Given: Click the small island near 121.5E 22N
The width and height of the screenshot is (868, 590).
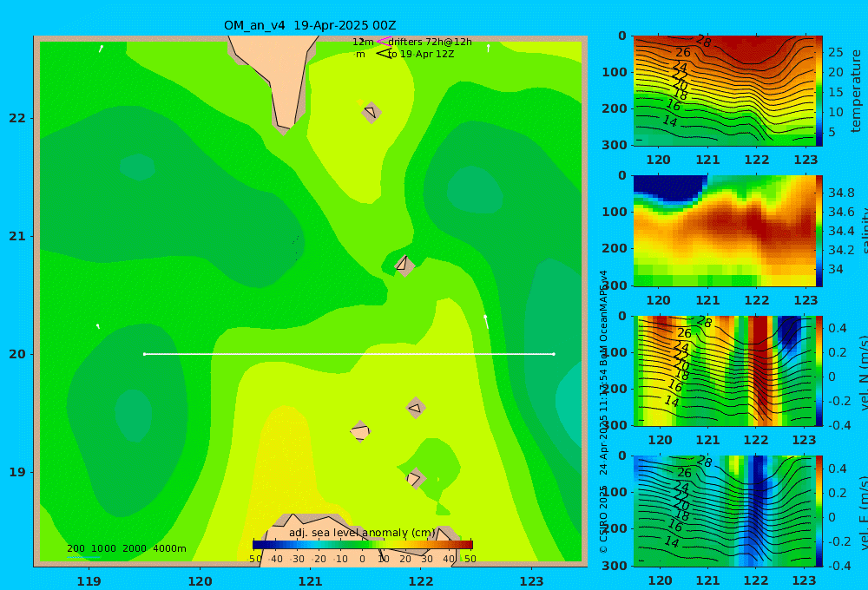Looking at the screenshot, I should (x=371, y=112).
